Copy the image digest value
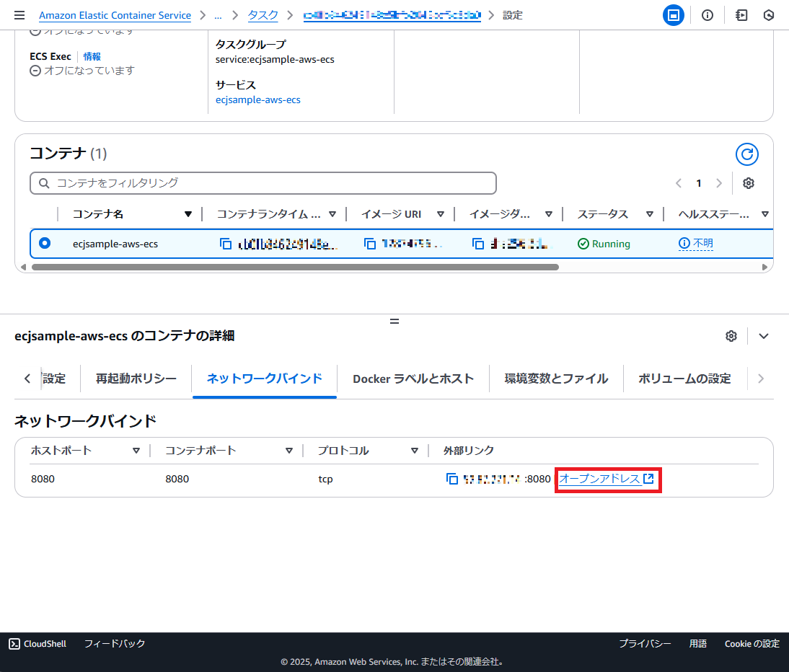This screenshot has height=672, width=789. tap(478, 244)
